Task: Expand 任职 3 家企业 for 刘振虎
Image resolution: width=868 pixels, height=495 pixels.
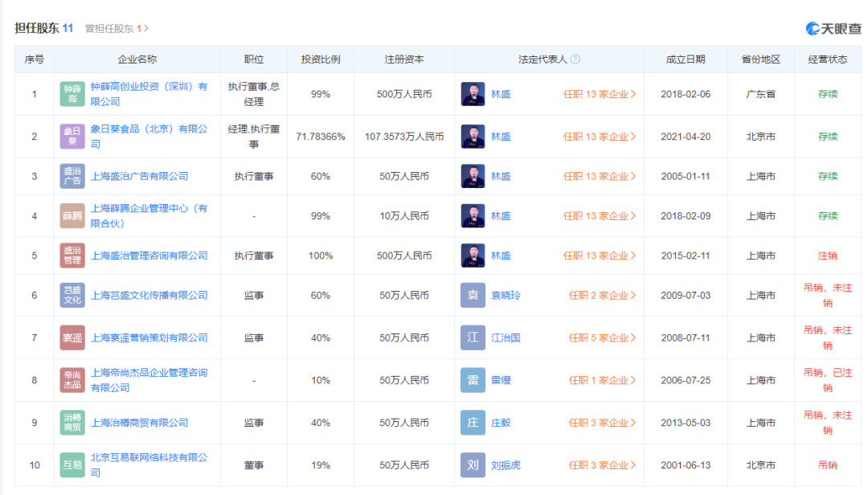Action: tap(602, 465)
